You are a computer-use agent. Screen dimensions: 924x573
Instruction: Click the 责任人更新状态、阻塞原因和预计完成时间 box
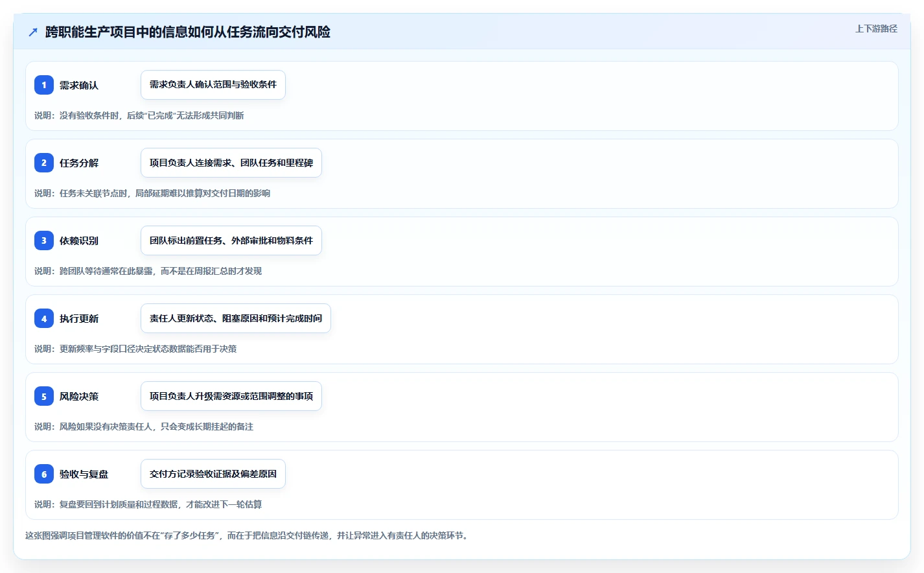tap(236, 318)
